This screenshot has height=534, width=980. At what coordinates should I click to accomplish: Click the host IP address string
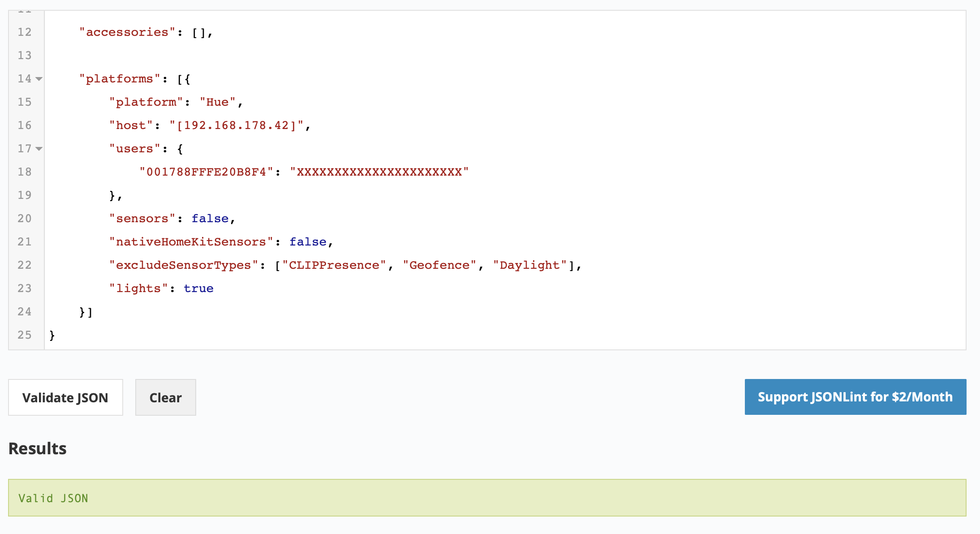[236, 125]
